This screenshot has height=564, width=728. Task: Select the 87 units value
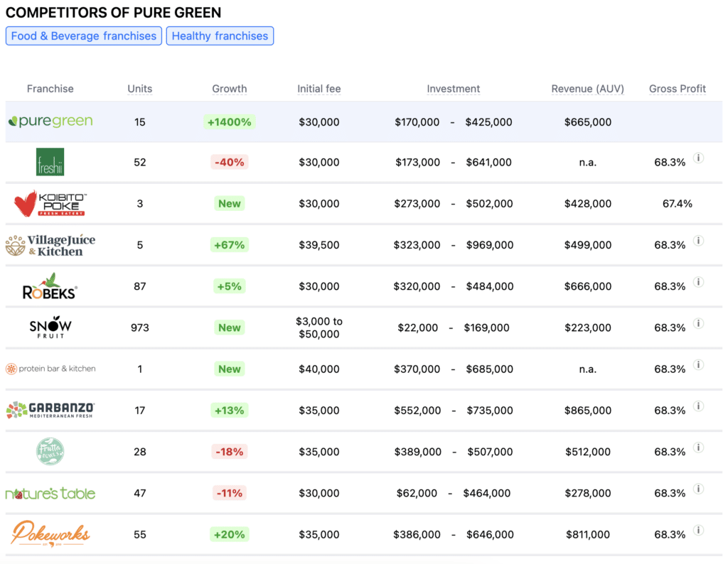tap(140, 286)
